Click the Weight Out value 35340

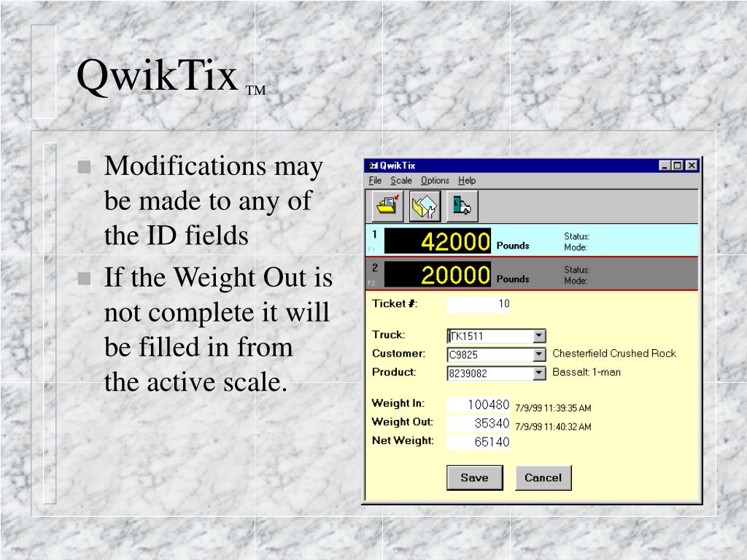tap(479, 424)
